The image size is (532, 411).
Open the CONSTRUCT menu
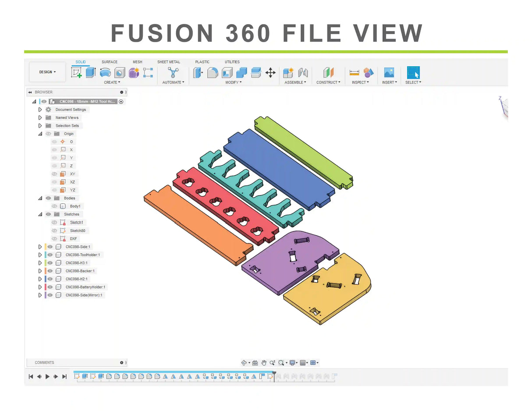(x=328, y=82)
